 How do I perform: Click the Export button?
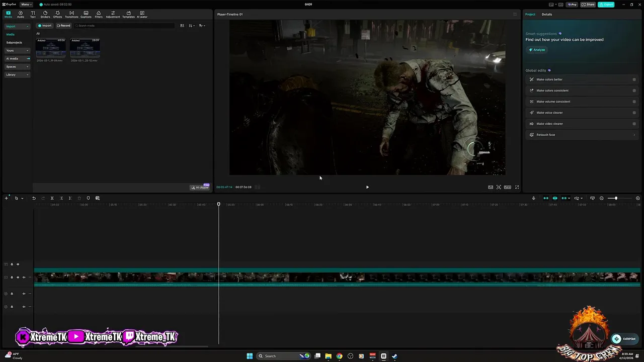pyautogui.click(x=606, y=5)
